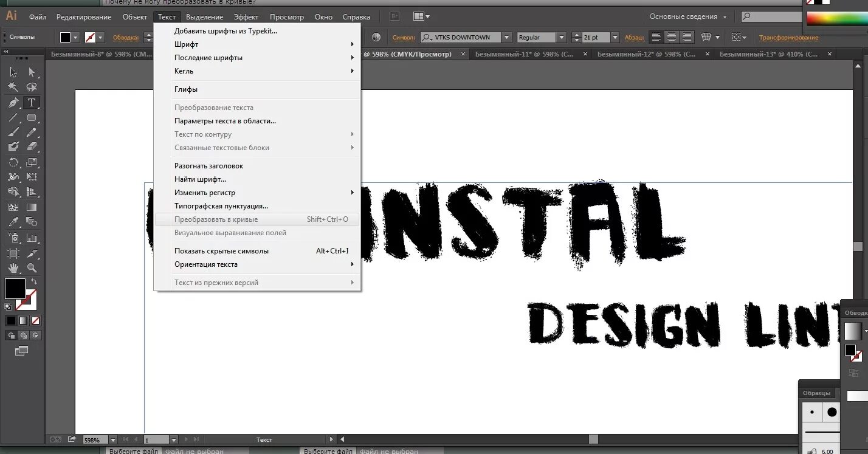
Task: Align paragraph text to the right
Action: [687, 37]
